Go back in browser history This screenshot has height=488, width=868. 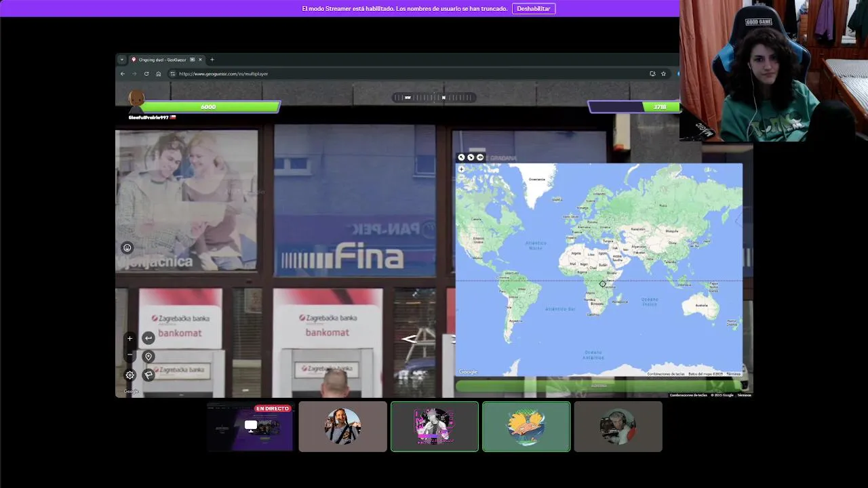[x=123, y=73]
